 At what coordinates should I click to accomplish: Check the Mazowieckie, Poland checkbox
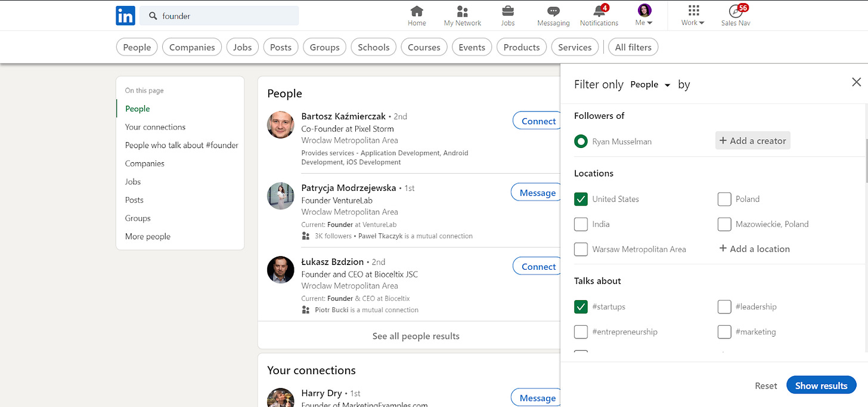[724, 224]
